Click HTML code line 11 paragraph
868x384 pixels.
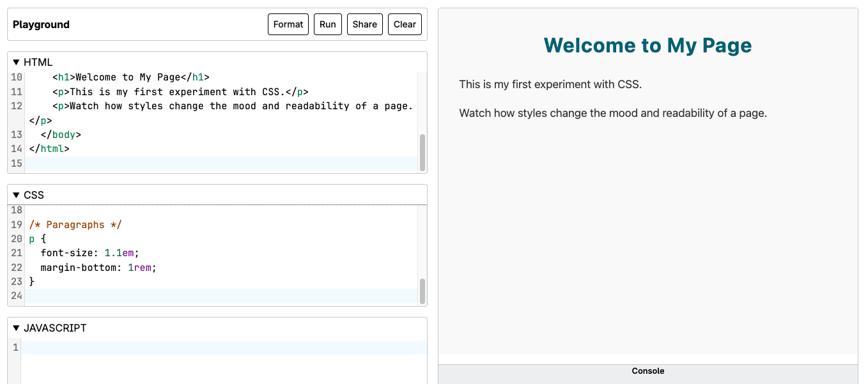(181, 92)
